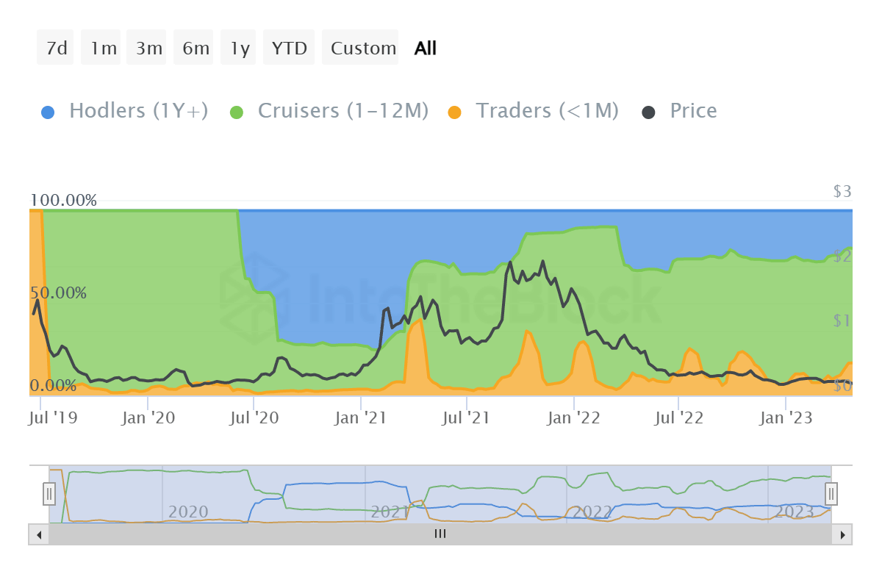Click the blue Hodlers legend dot
This screenshot has width=882, height=588.
tap(48, 112)
